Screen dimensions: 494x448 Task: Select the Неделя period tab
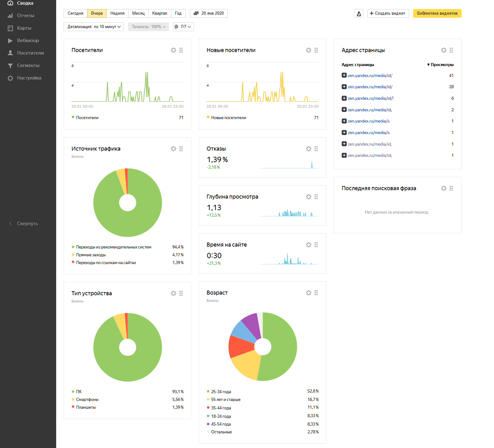[117, 13]
